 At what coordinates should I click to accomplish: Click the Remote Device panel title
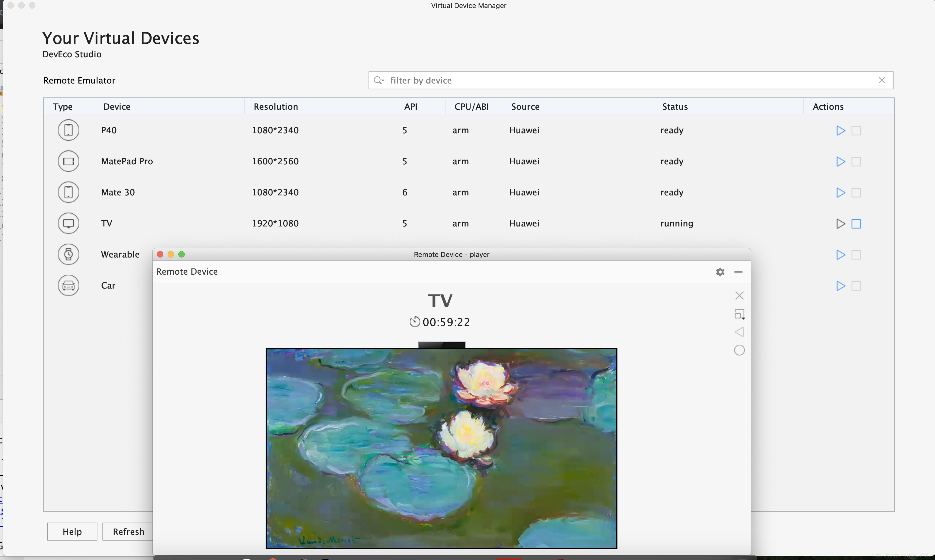[187, 272]
